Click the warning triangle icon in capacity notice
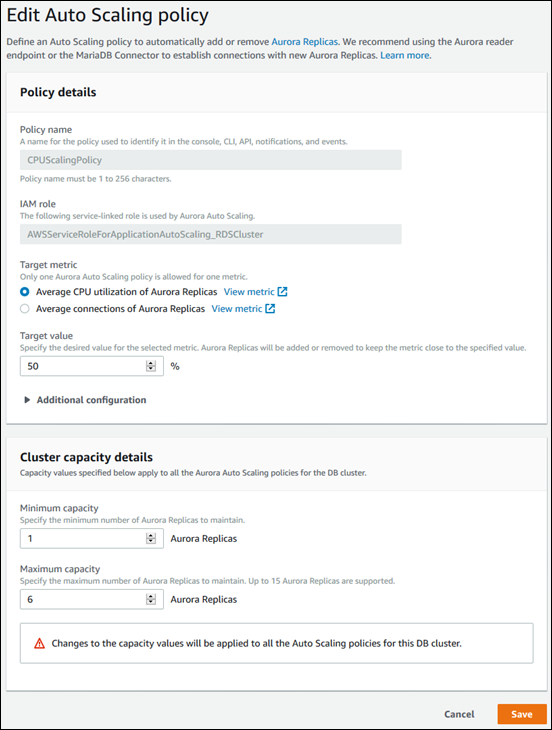This screenshot has width=552, height=730. tap(40, 643)
